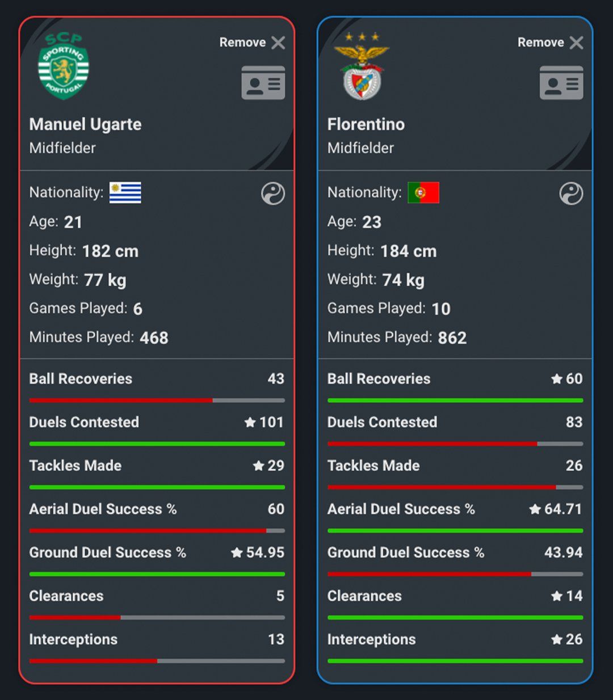The height and width of the screenshot is (700, 613).
Task: Click the Benfica club crest
Action: pyautogui.click(x=362, y=66)
